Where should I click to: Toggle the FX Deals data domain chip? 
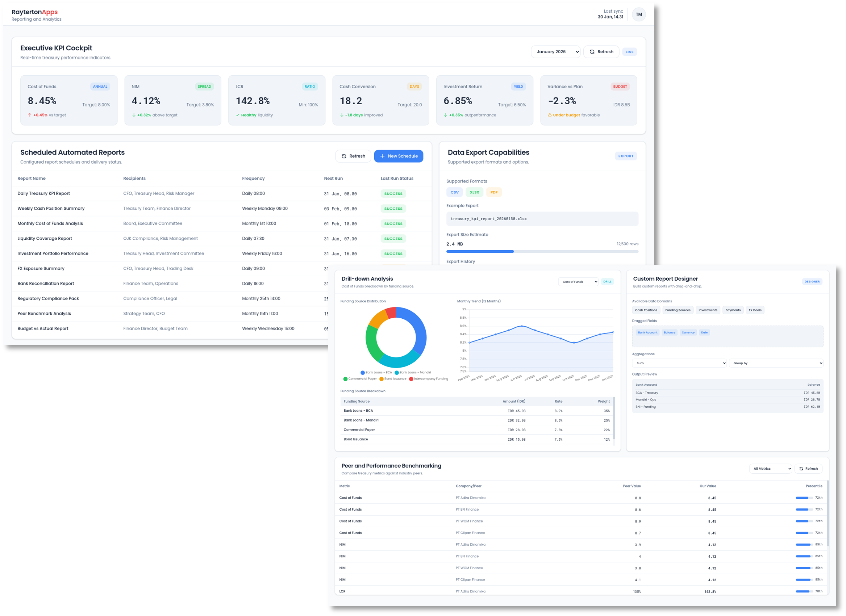tap(755, 310)
